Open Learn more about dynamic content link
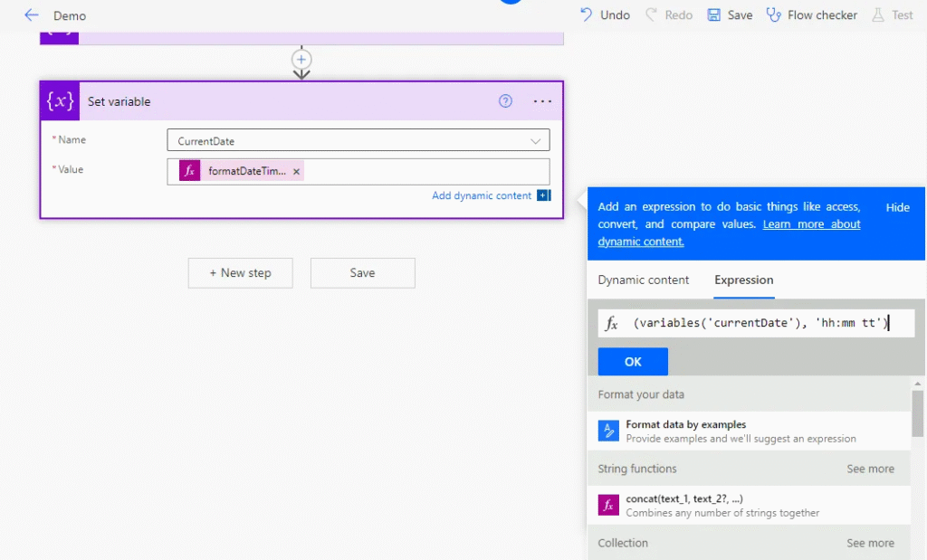 (x=811, y=224)
